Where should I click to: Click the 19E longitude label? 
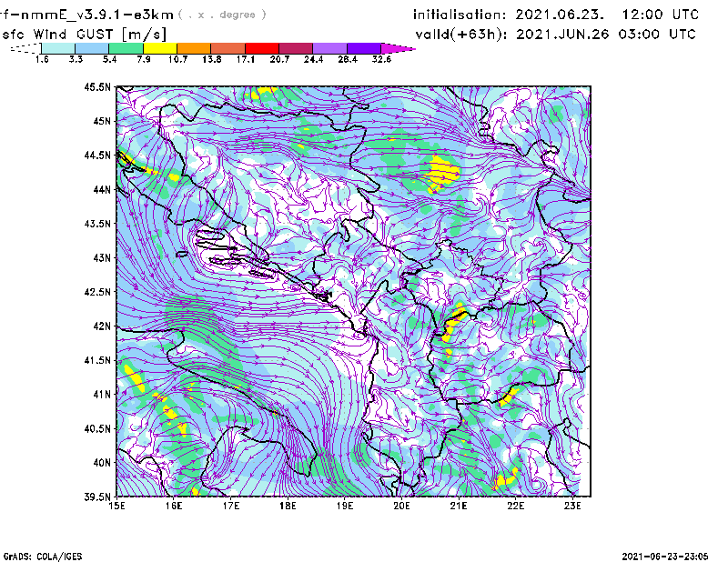click(345, 507)
